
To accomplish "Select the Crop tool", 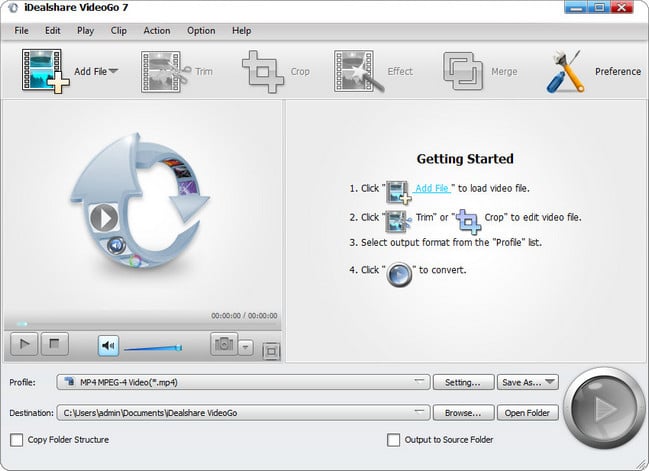I will coord(264,71).
